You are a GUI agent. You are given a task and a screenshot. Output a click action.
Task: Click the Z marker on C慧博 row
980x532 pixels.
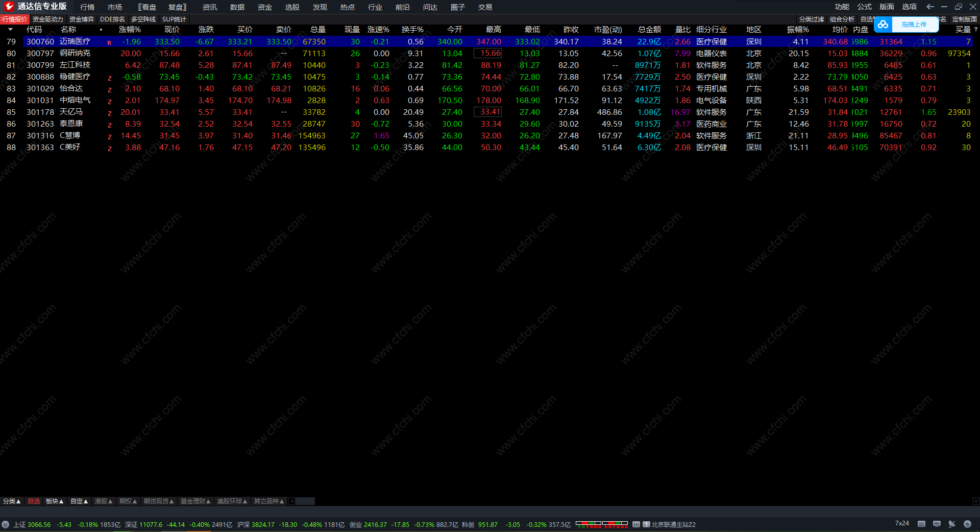(109, 137)
